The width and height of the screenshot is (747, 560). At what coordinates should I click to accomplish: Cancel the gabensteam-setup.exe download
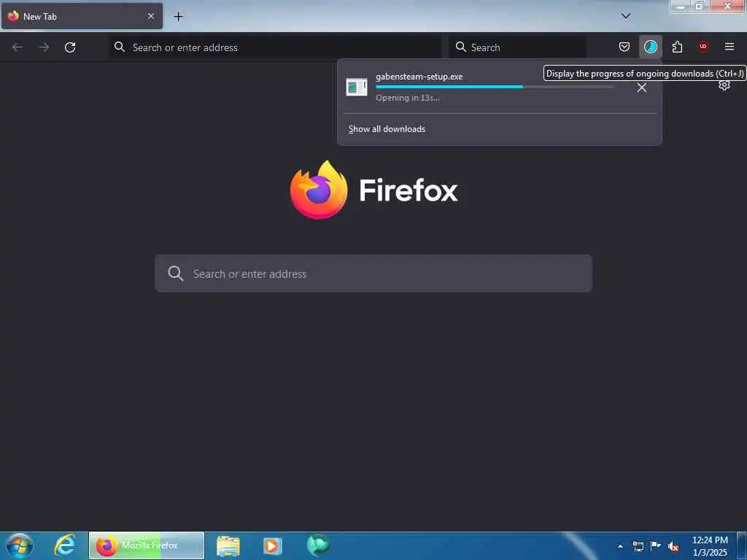[x=642, y=87]
